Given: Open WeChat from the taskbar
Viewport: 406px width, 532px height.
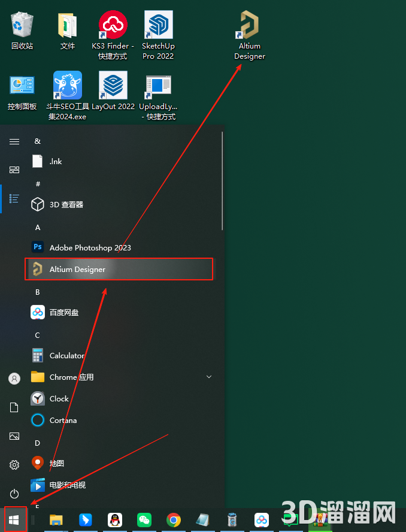Looking at the screenshot, I should 144,520.
